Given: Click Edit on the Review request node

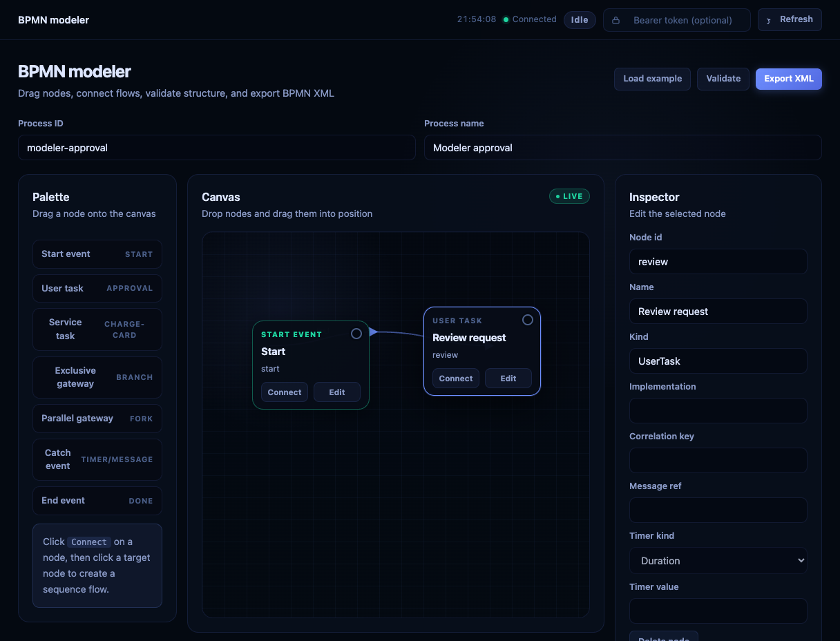Looking at the screenshot, I should (508, 379).
